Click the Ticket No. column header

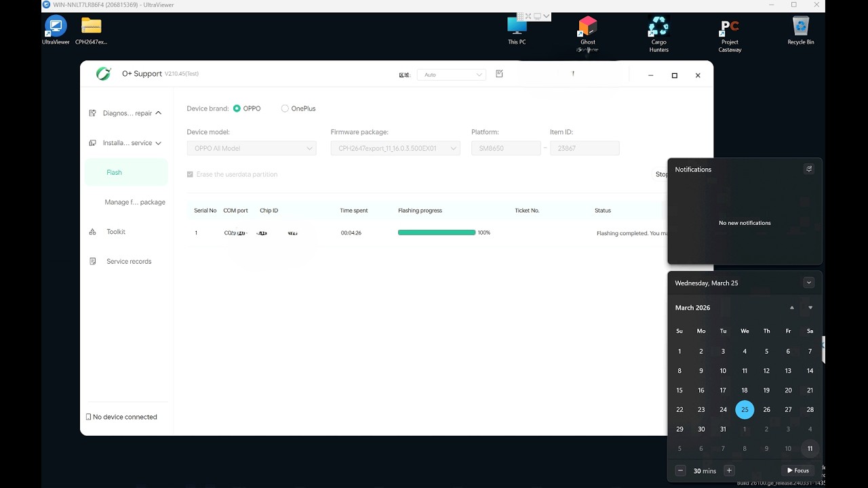click(x=527, y=211)
